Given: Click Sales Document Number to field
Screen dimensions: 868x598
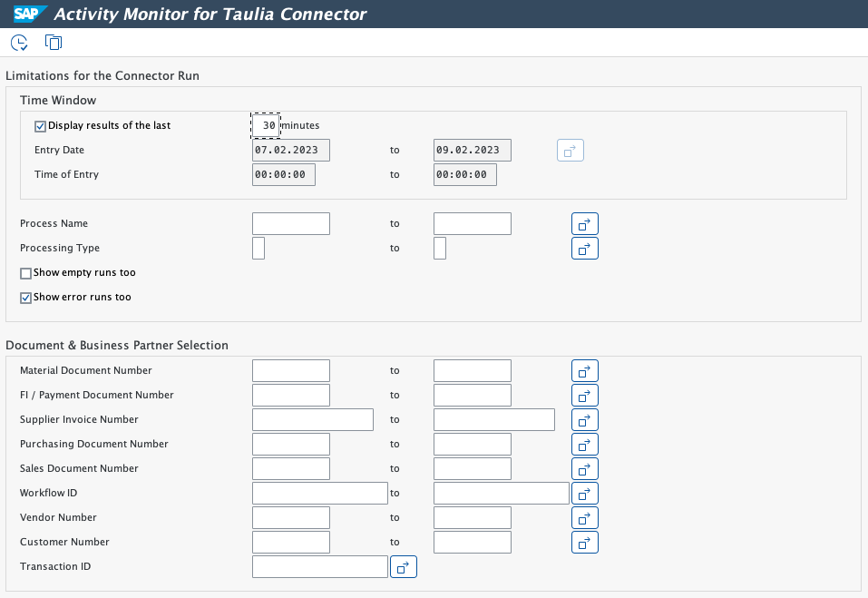Looking at the screenshot, I should [x=473, y=468].
